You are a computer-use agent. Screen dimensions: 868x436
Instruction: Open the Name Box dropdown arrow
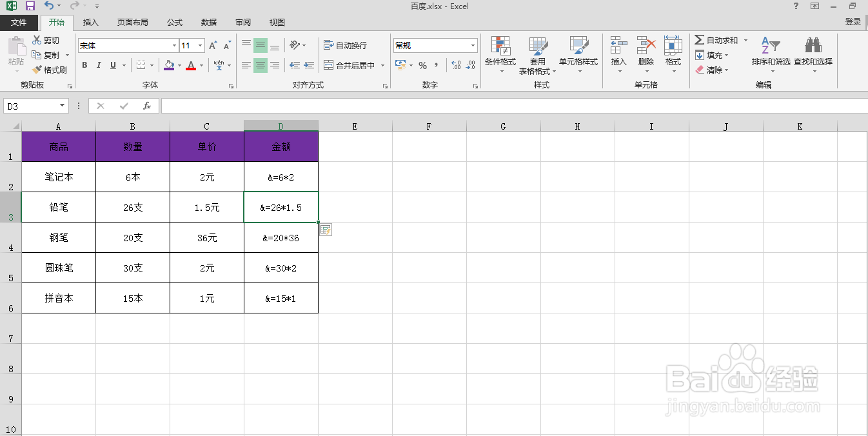tap(63, 106)
